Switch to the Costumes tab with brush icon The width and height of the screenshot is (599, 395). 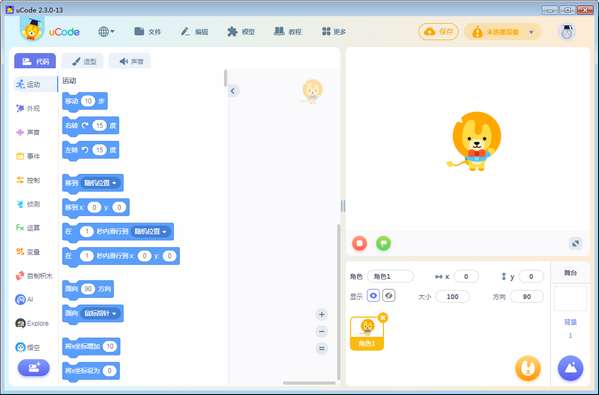tap(83, 61)
